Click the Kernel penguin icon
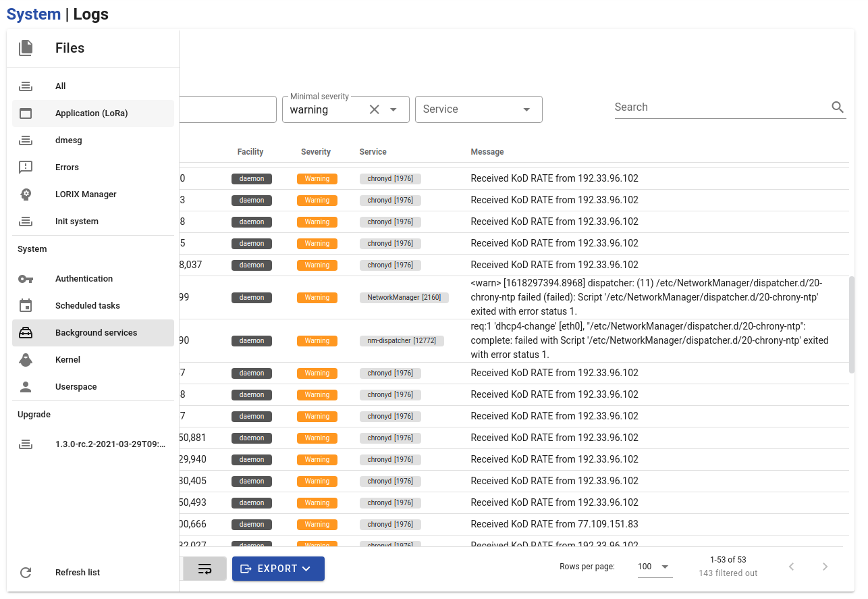868x599 pixels. (26, 360)
